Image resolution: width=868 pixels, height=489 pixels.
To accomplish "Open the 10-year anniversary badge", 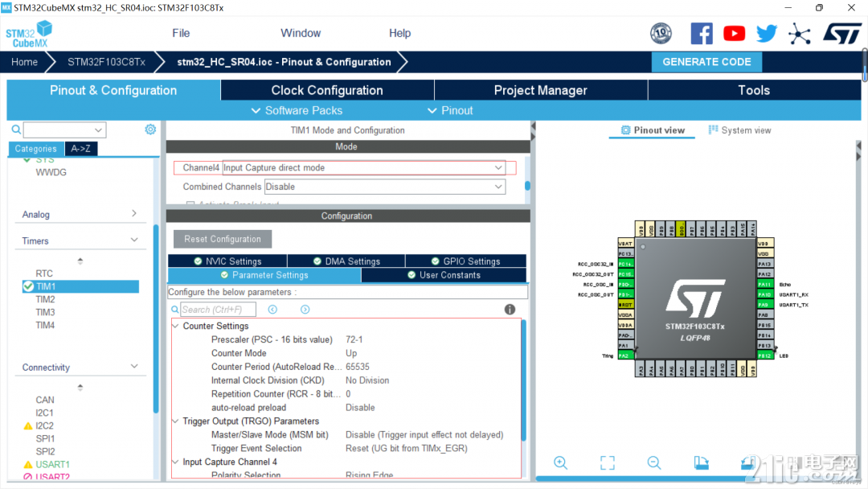I will pos(661,34).
